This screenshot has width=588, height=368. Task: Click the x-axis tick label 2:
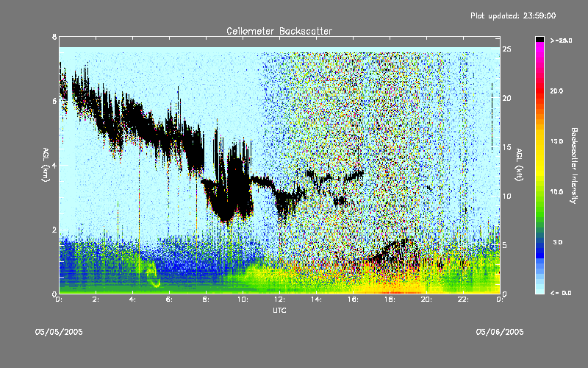coord(96,300)
